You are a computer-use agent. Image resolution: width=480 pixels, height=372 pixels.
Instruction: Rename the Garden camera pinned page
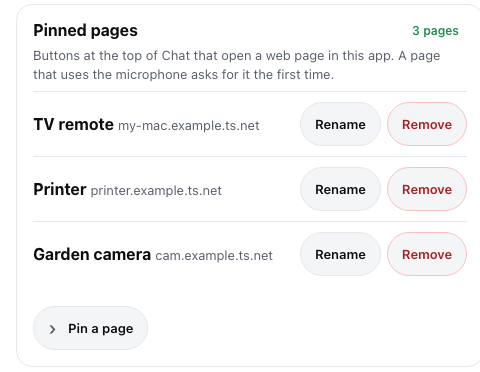pyautogui.click(x=340, y=254)
